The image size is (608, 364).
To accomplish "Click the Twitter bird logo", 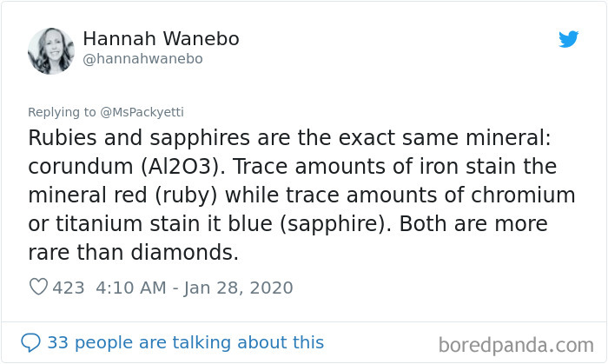I will click(x=568, y=39).
